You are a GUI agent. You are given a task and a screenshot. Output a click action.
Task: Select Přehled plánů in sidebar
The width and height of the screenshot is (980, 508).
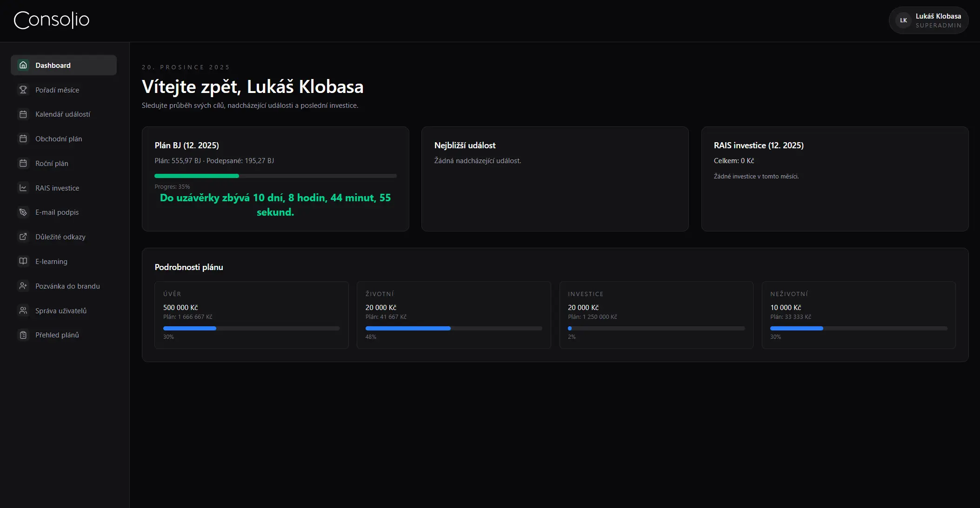click(x=64, y=335)
